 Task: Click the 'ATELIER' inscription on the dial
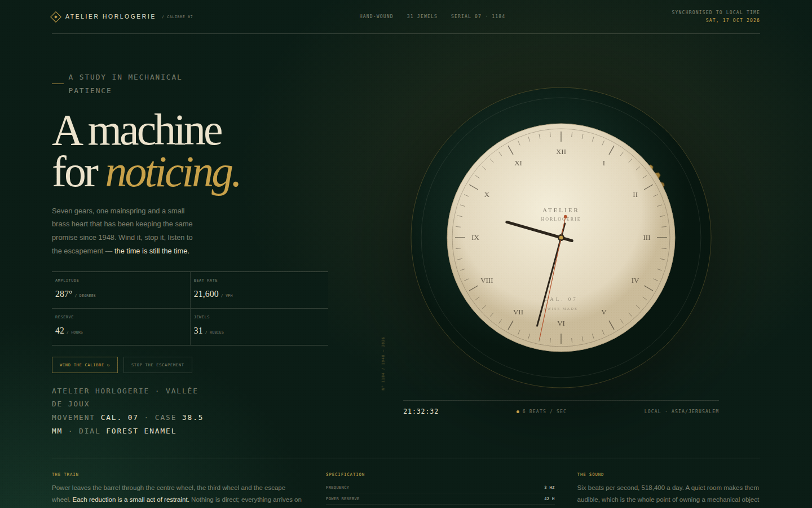(x=561, y=211)
